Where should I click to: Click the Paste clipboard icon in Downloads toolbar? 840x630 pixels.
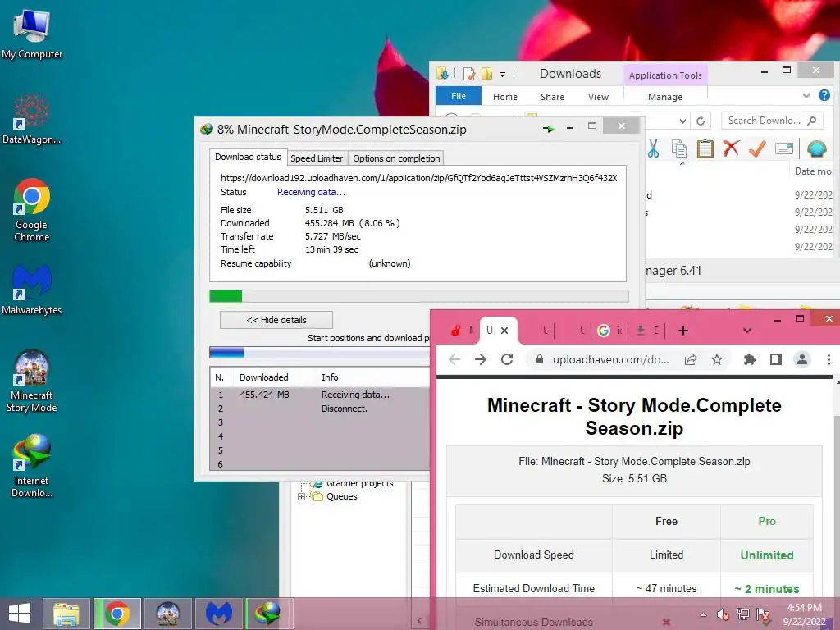(x=705, y=148)
